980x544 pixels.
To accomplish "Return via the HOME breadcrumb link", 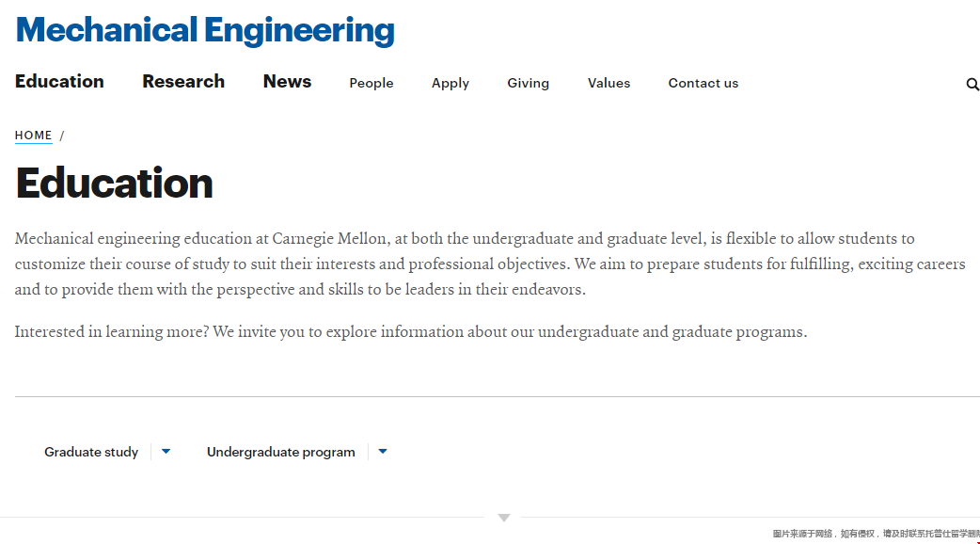I will 34,136.
